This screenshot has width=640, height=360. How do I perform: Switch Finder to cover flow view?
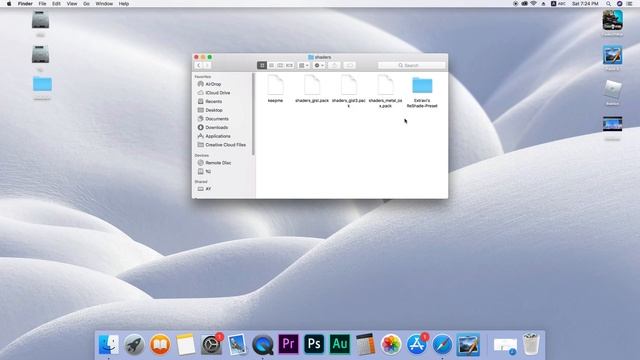[x=289, y=65]
